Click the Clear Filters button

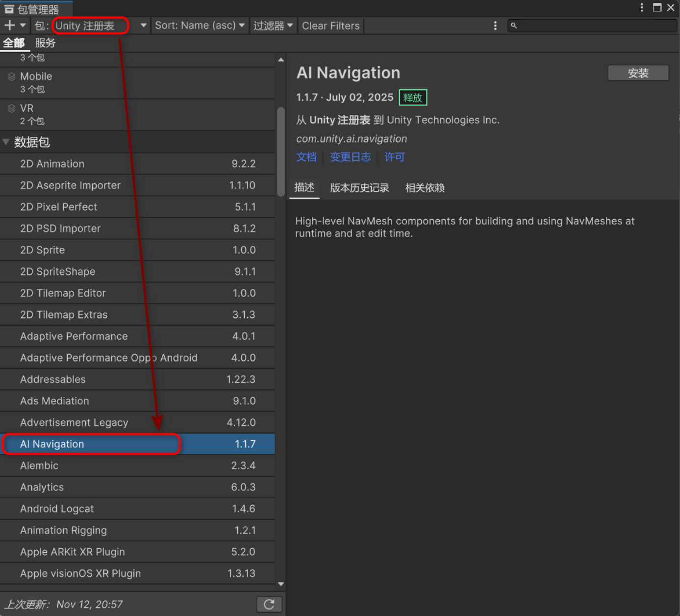[331, 26]
